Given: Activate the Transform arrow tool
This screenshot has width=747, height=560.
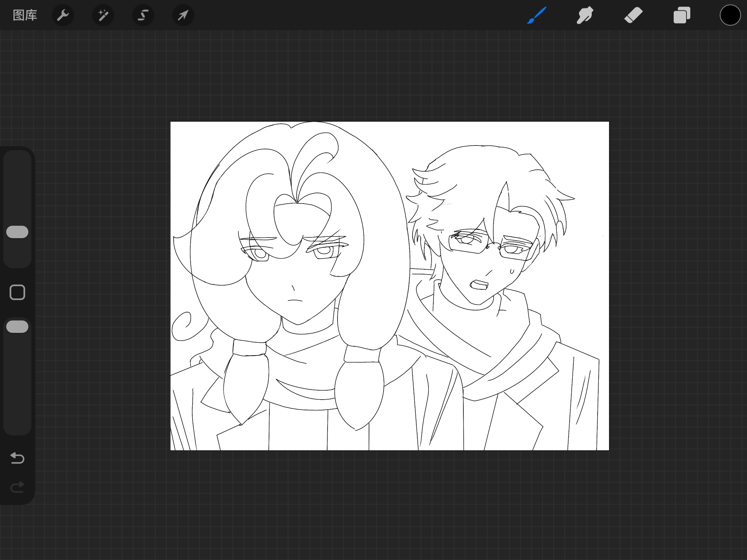Looking at the screenshot, I should click(x=183, y=15).
